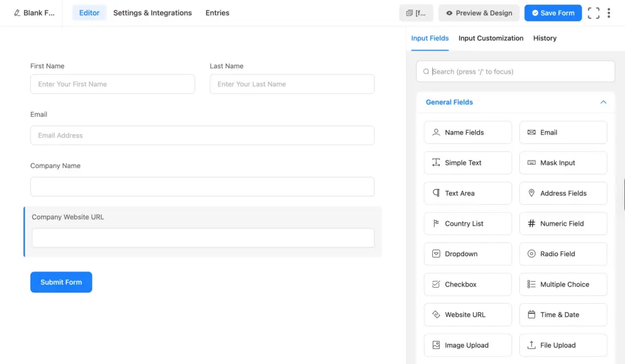Click the magnifier icon in search box
The image size is (625, 364).
coord(426,72)
